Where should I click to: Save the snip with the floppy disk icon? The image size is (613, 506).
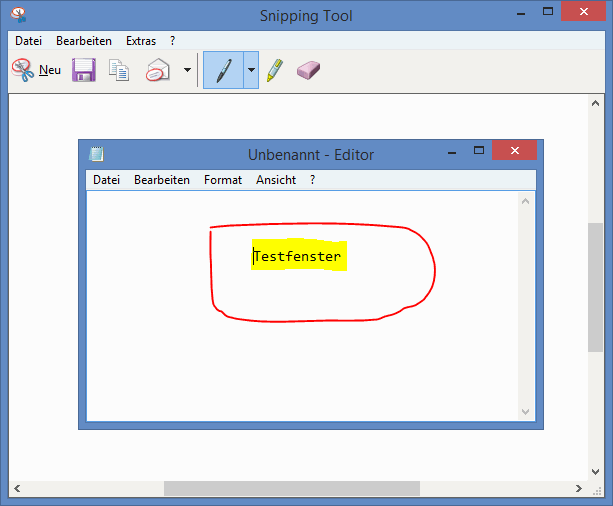83,70
